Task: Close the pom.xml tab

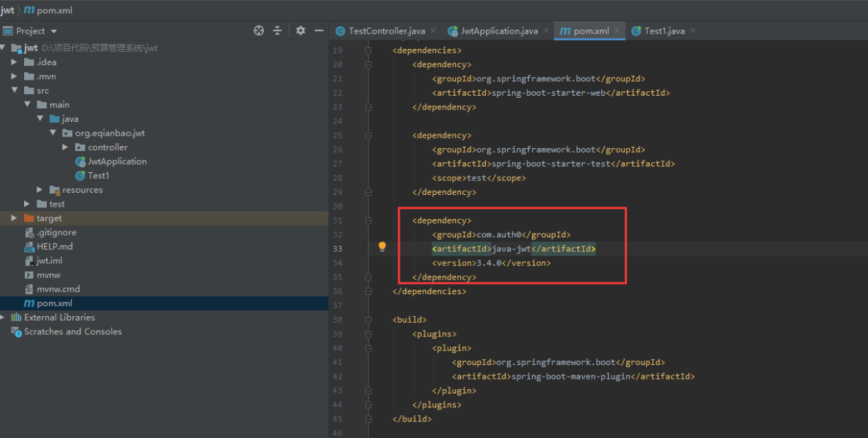Action: pos(617,31)
